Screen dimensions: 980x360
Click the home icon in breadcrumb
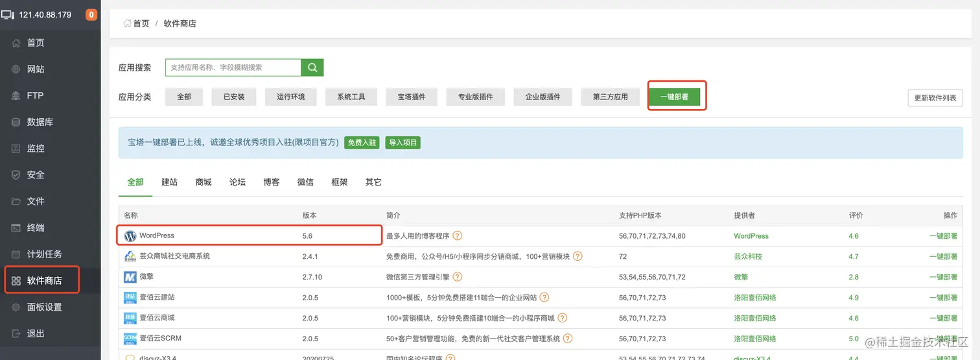pos(128,23)
